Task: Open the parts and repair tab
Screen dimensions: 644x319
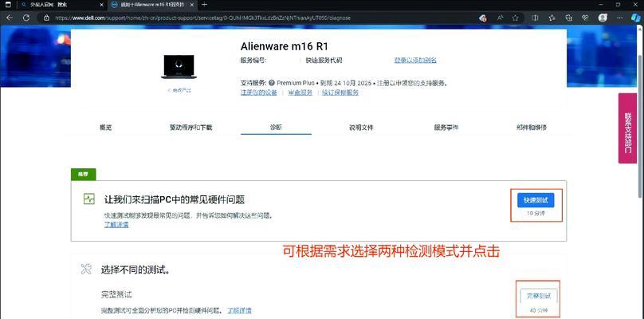Action: coord(532,128)
